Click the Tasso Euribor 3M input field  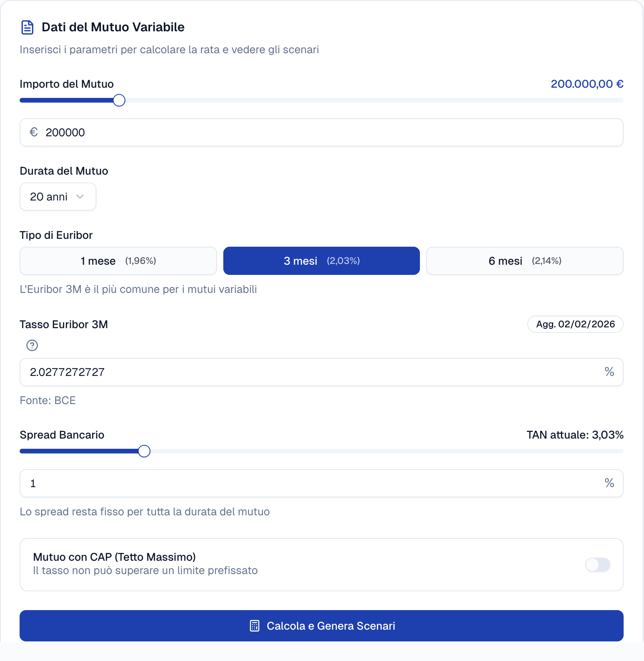(x=313, y=372)
